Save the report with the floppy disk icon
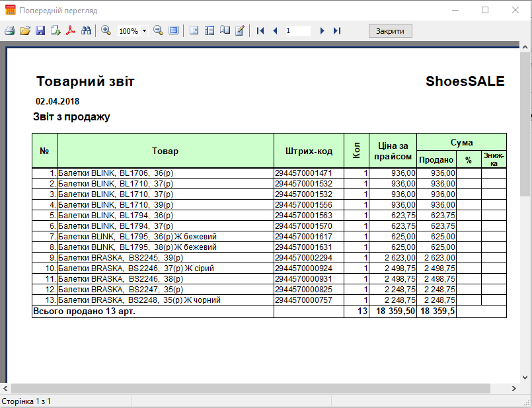The width and height of the screenshot is (532, 408). pyautogui.click(x=40, y=31)
